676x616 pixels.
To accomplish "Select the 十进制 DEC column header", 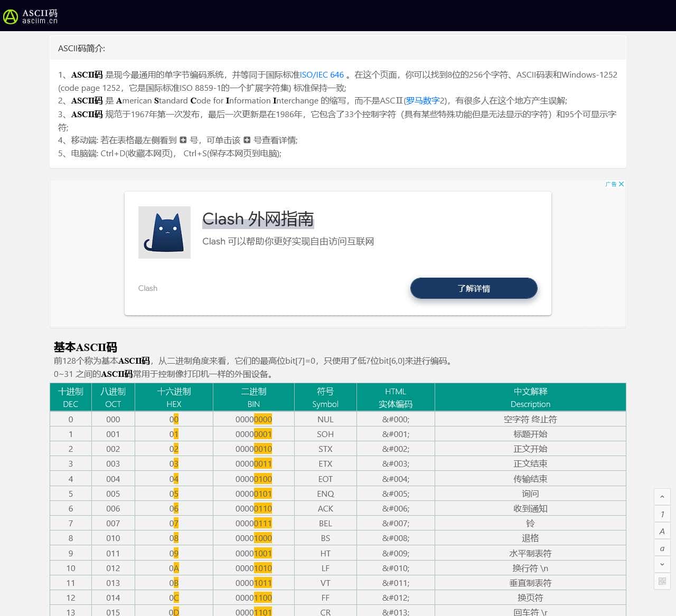I will coord(70,397).
